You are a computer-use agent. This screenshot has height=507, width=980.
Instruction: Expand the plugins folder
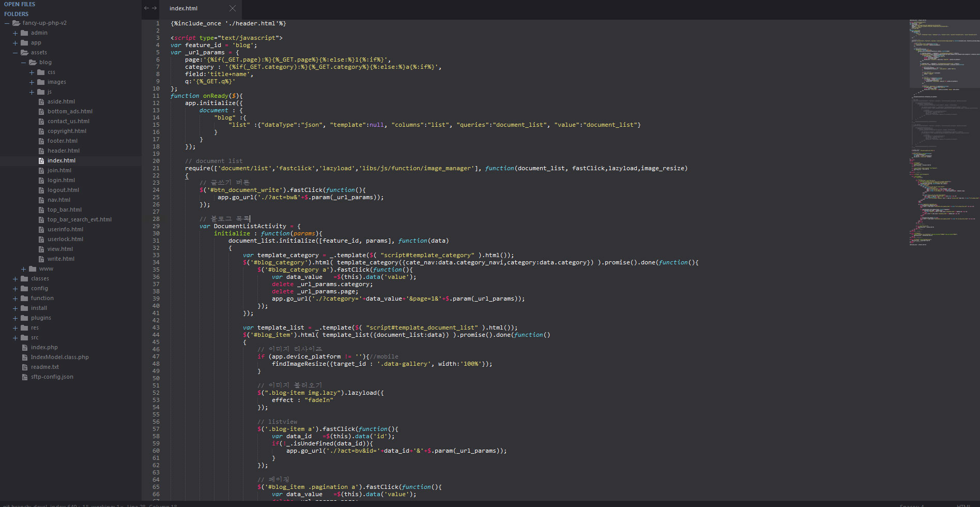(x=16, y=318)
